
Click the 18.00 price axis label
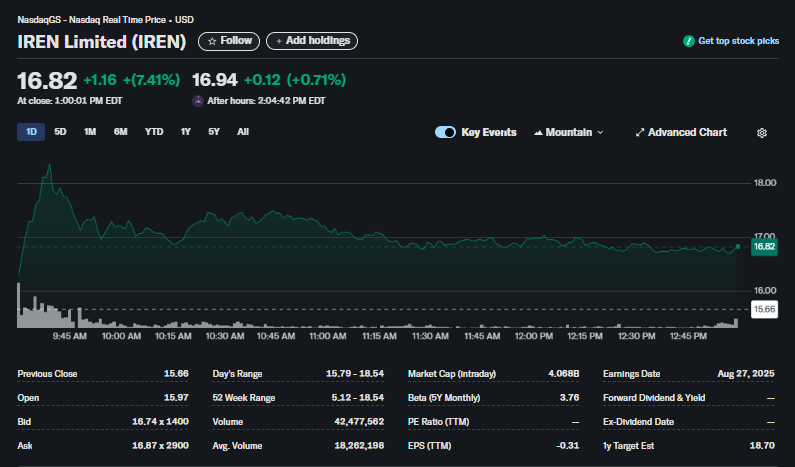(765, 183)
